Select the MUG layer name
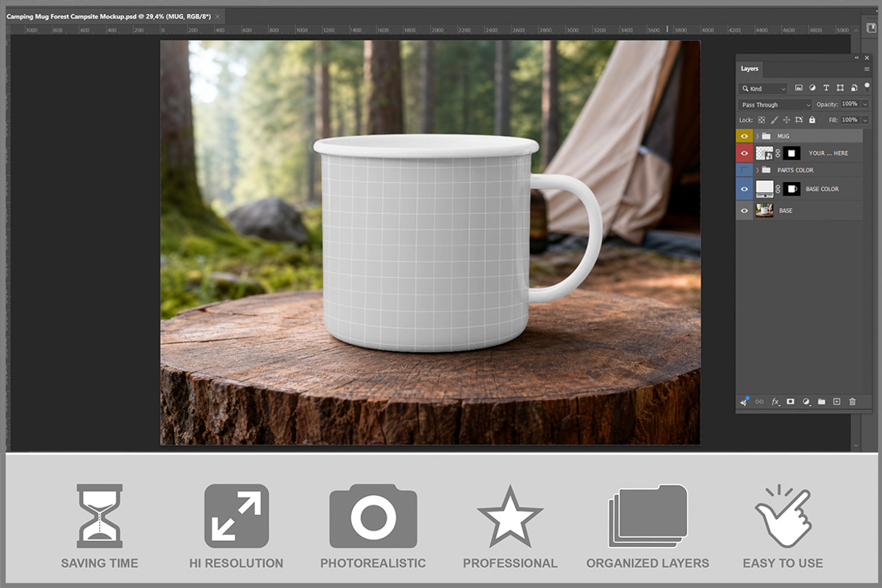The width and height of the screenshot is (882, 588). point(784,136)
